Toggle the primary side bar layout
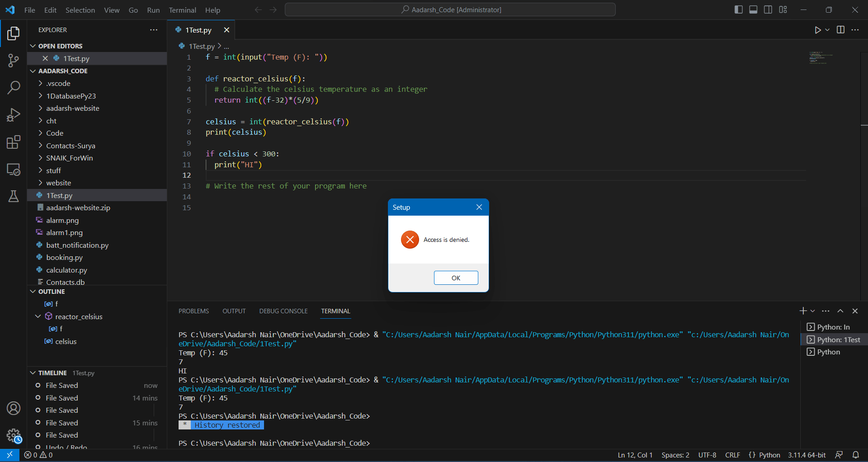 (739, 10)
